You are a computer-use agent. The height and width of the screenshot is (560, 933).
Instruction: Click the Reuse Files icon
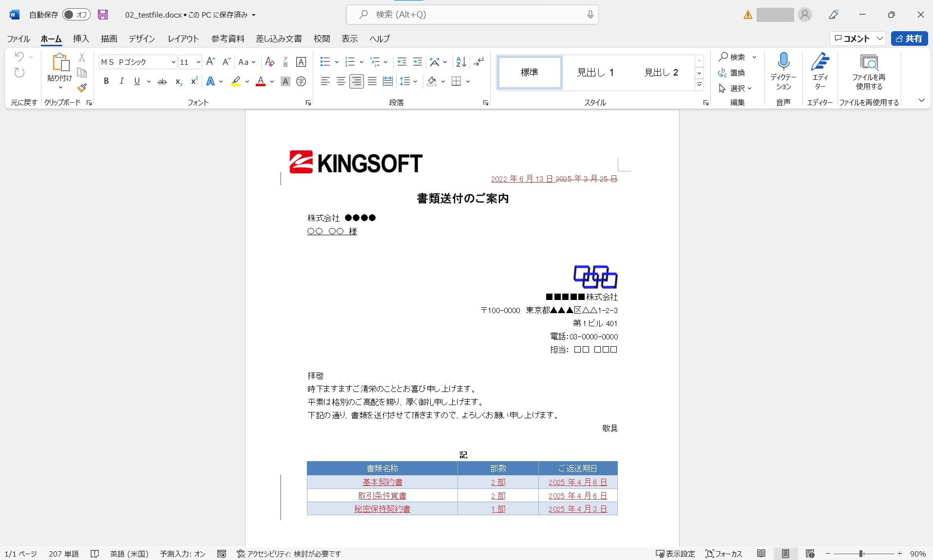pyautogui.click(x=869, y=72)
